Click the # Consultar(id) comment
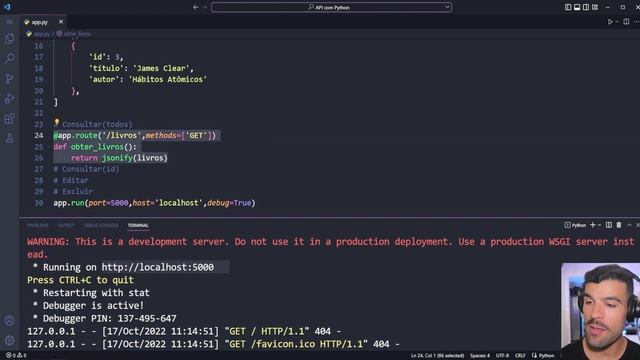Image resolution: width=640 pixels, height=360 pixels. 86,169
